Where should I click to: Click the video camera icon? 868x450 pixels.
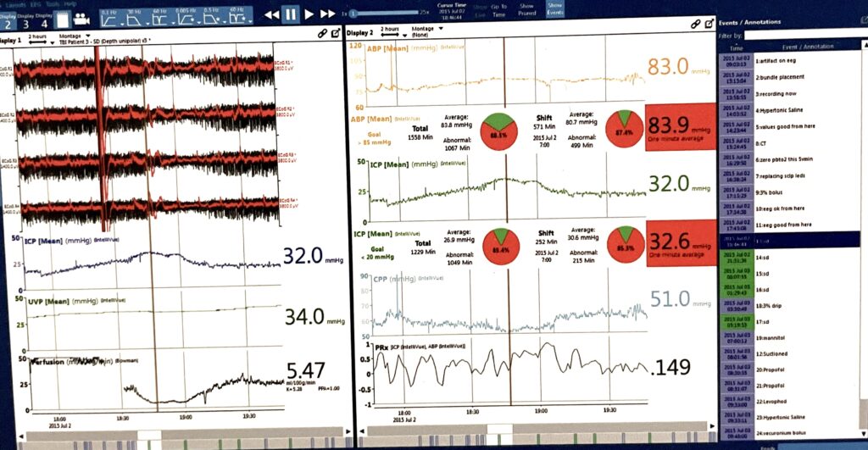pos(81,20)
